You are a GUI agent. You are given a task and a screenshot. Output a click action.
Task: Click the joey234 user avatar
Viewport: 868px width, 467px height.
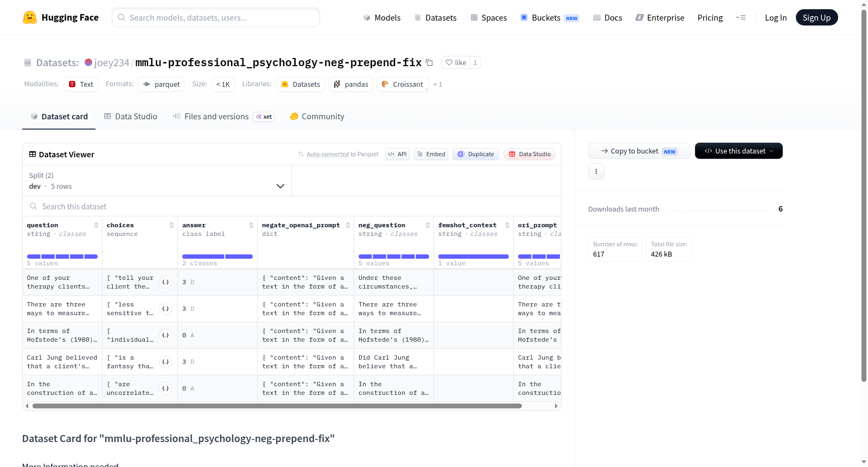[x=88, y=62]
